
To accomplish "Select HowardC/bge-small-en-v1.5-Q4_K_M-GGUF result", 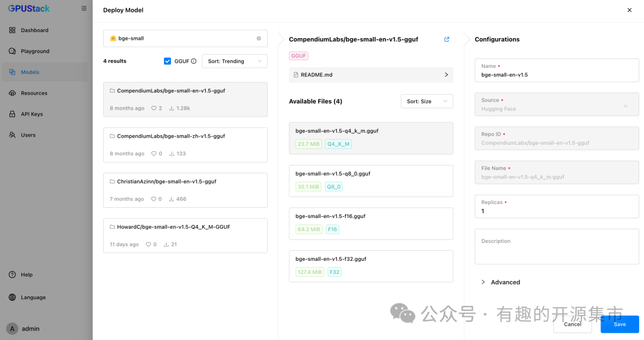I will pos(185,235).
